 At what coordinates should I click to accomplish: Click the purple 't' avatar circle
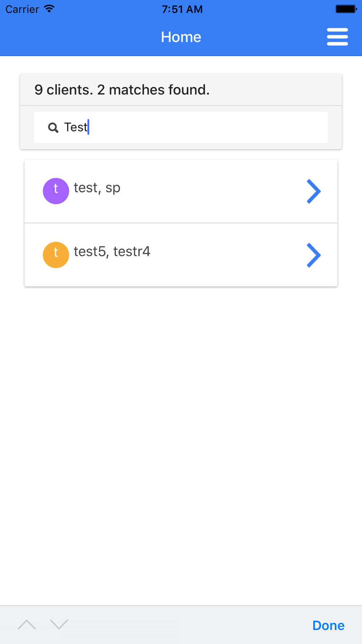[56, 191]
